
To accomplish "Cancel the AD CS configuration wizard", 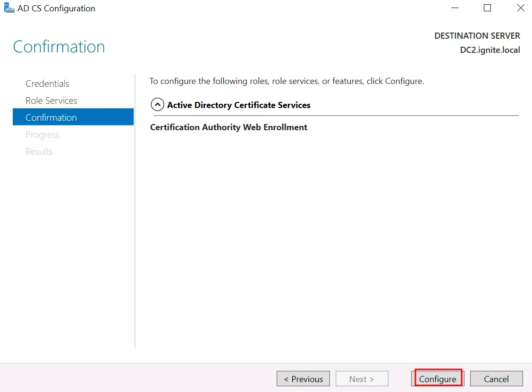I will coord(496,379).
